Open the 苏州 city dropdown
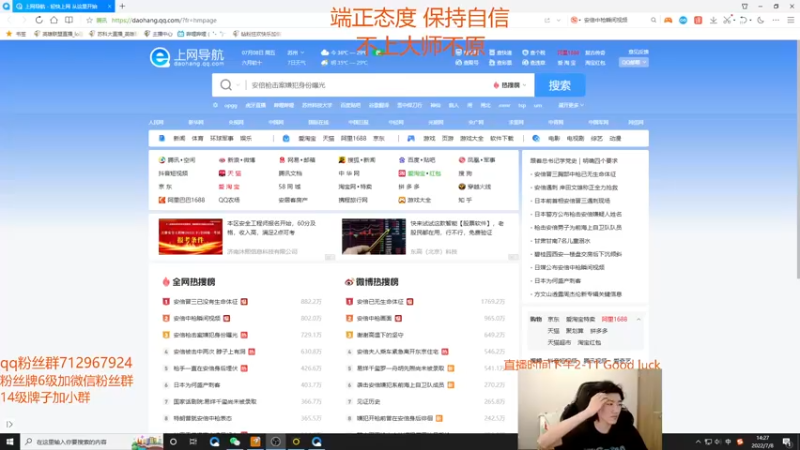 295,53
